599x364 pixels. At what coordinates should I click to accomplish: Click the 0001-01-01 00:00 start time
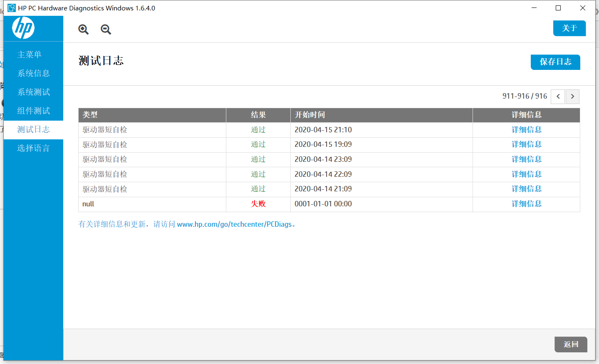pyautogui.click(x=323, y=204)
